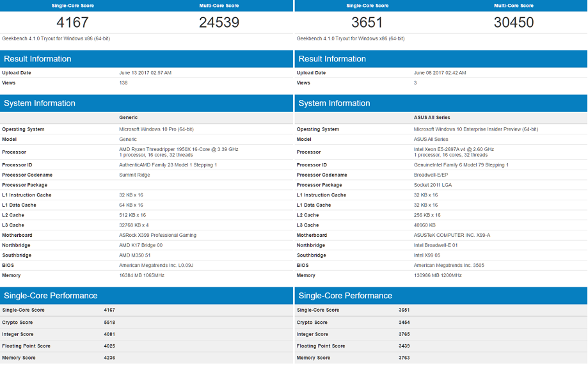Screen dimensions: 588x384
Task: Click GenuineIntel Family 6 Model 79 Stepping 1
Action: 461,164
